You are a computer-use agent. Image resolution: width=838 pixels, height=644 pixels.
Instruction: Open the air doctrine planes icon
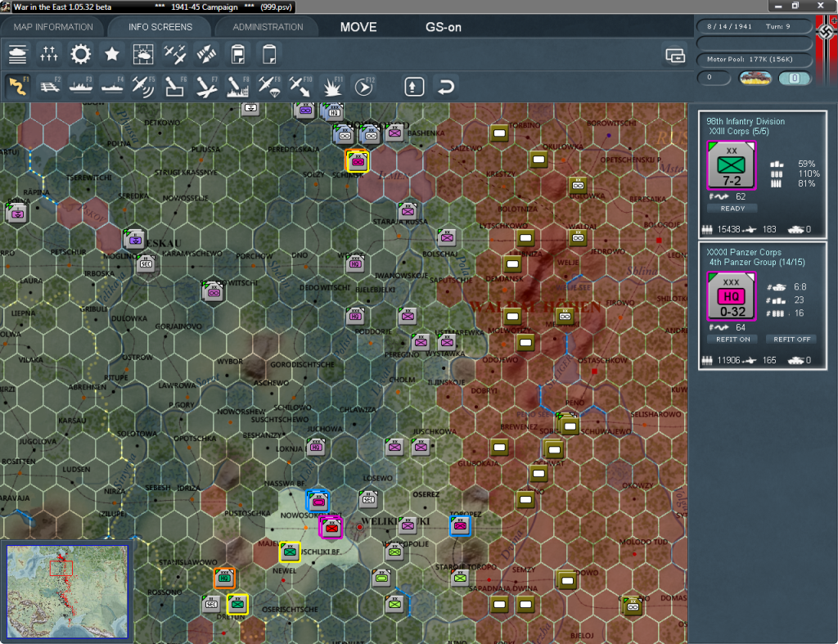click(x=175, y=54)
